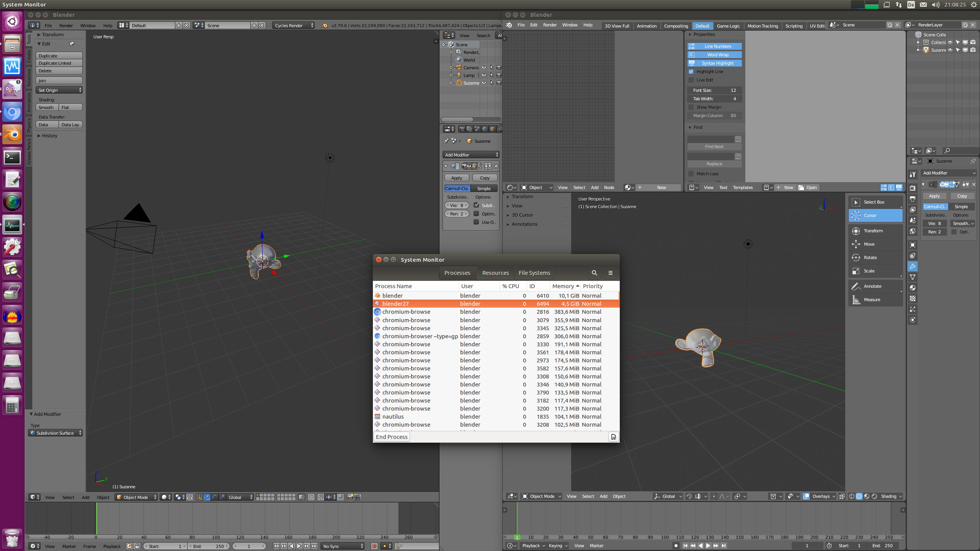Choose the Select Box tool
The image size is (980, 551).
875,202
